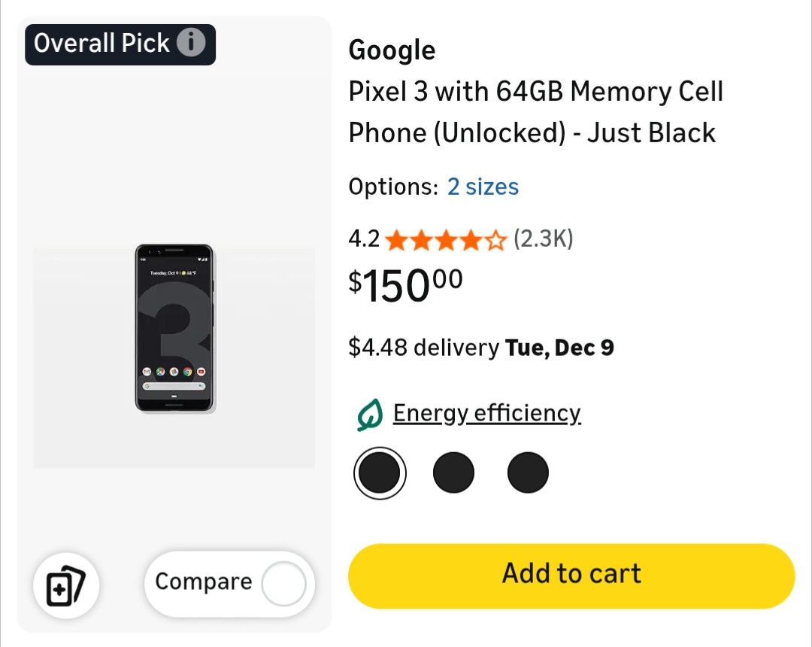Open the 2.3K reviews count link
The image size is (812, 647).
(544, 238)
